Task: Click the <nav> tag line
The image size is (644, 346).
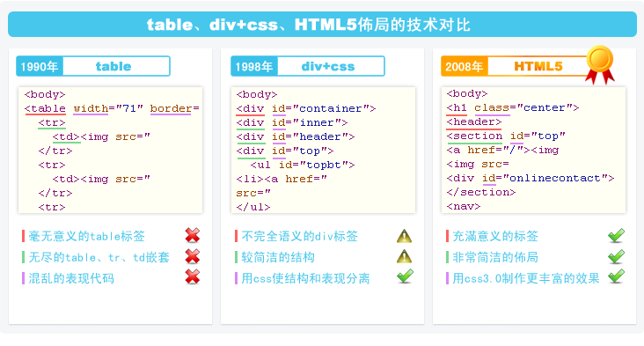Action: tap(464, 206)
